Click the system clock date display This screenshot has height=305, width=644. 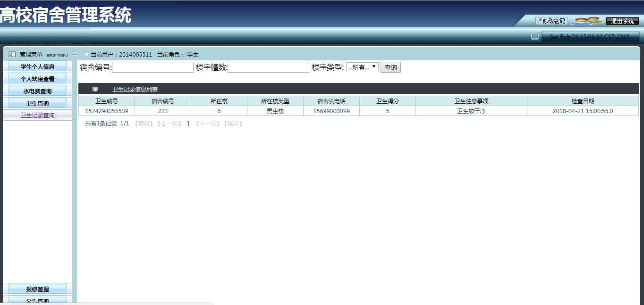tap(590, 36)
